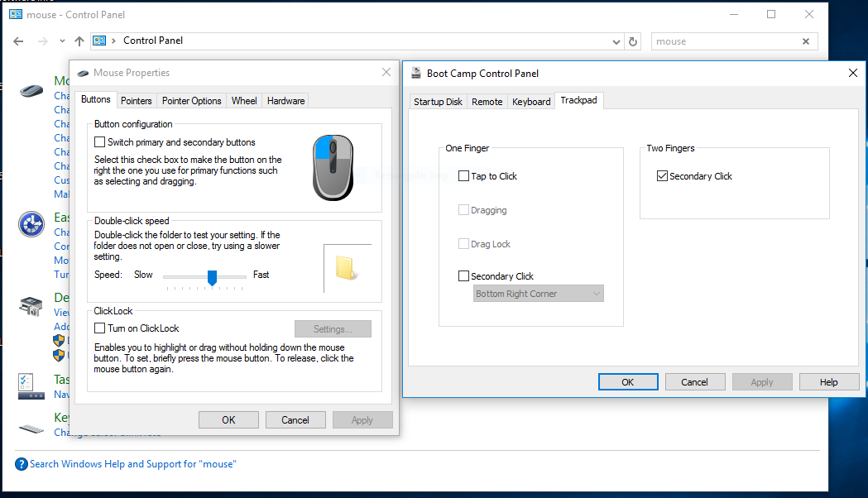Toggle the Dragging checkbox
Viewport: 868px width, 498px height.
(464, 210)
